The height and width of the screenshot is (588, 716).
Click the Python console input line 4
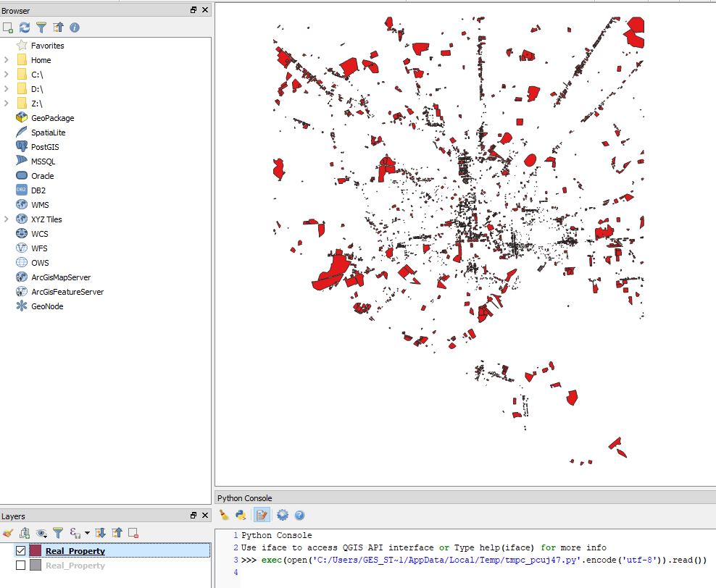point(475,572)
